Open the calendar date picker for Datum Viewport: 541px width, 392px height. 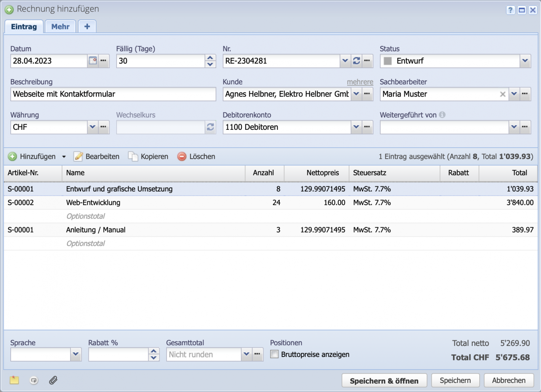point(93,61)
